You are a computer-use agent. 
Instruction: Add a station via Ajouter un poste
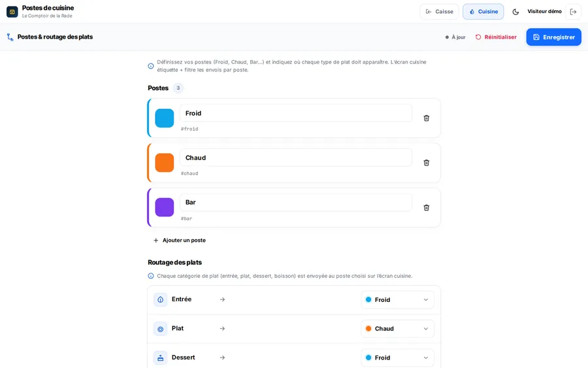pos(180,241)
